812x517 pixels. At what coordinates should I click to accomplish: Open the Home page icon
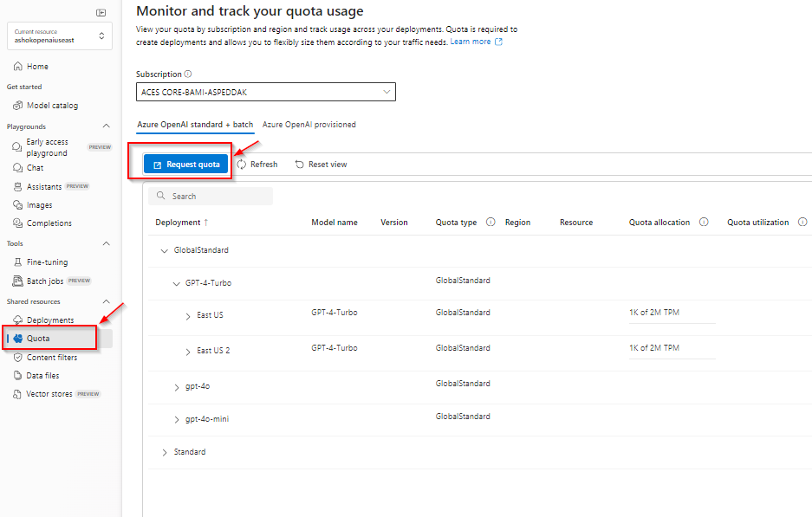17,66
